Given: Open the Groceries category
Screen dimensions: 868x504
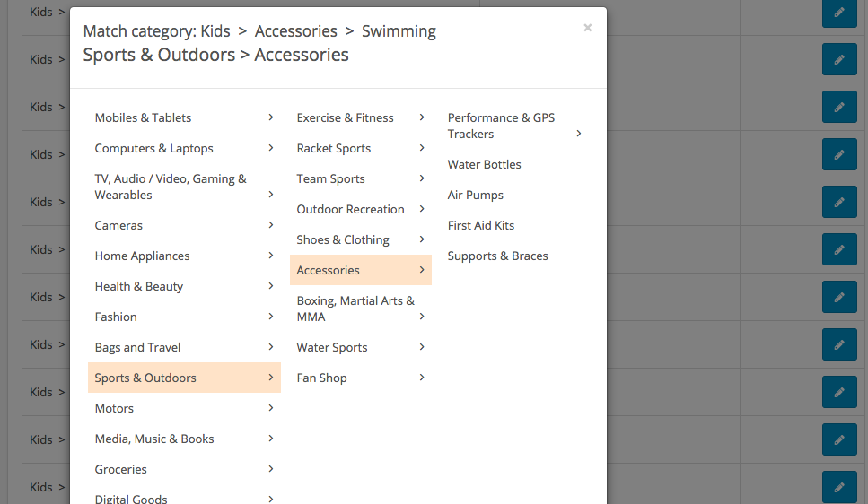Looking at the screenshot, I should [121, 469].
